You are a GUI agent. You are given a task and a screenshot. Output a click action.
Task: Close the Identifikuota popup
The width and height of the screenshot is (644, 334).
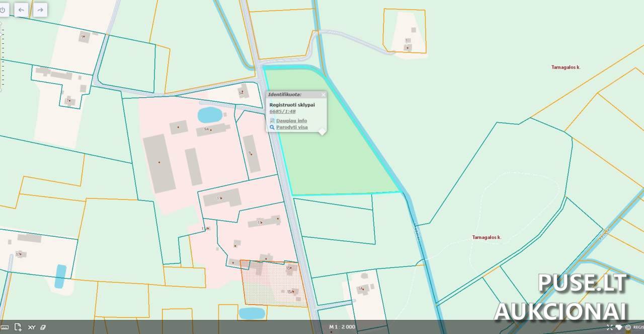[323, 95]
